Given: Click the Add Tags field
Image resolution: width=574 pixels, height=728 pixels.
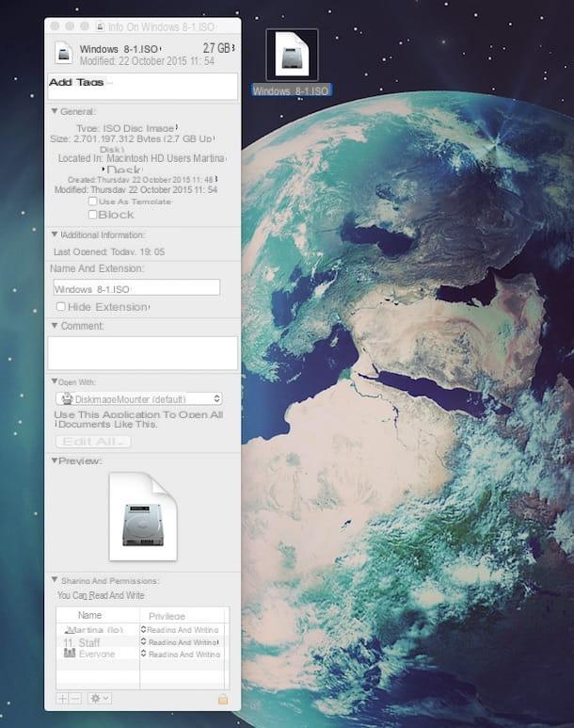Looking at the screenshot, I should [142, 87].
